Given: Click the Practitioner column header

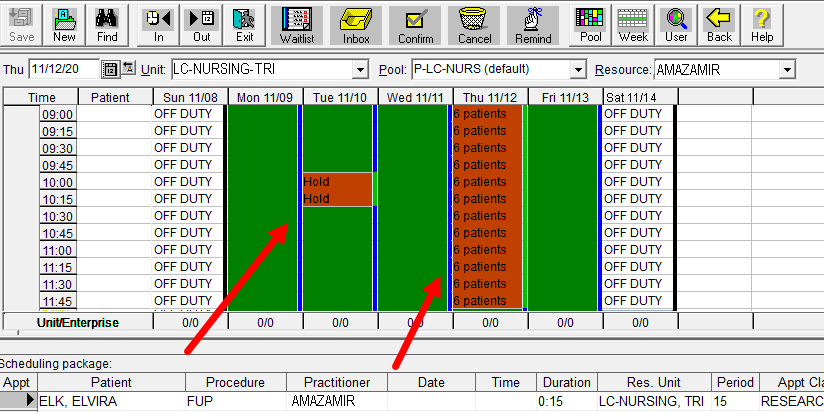Looking at the screenshot, I should tap(337, 383).
